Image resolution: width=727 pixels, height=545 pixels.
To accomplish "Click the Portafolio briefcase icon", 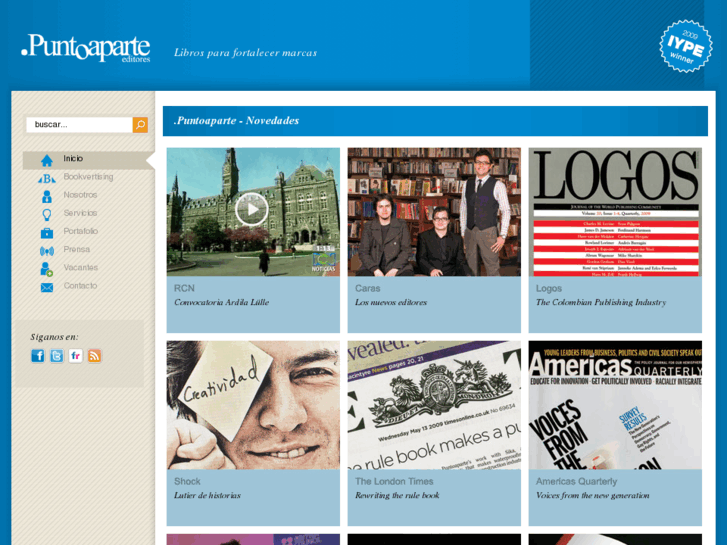I will point(47,233).
